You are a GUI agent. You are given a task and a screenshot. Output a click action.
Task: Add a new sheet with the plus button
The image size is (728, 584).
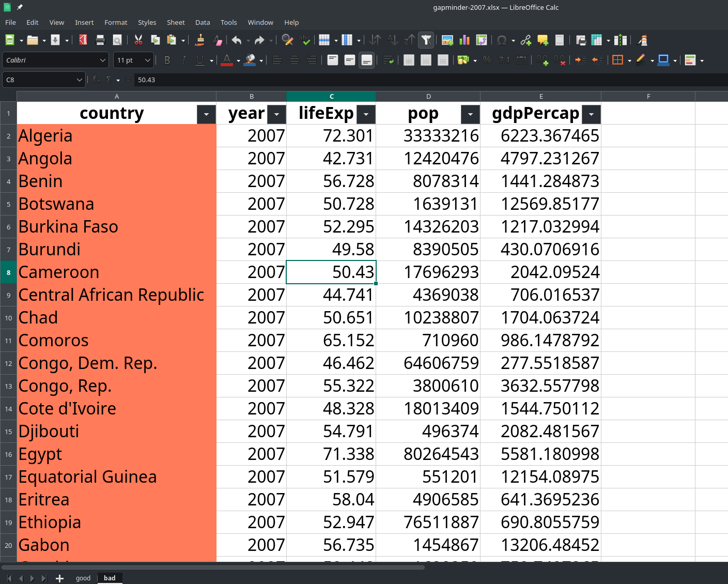(59, 578)
